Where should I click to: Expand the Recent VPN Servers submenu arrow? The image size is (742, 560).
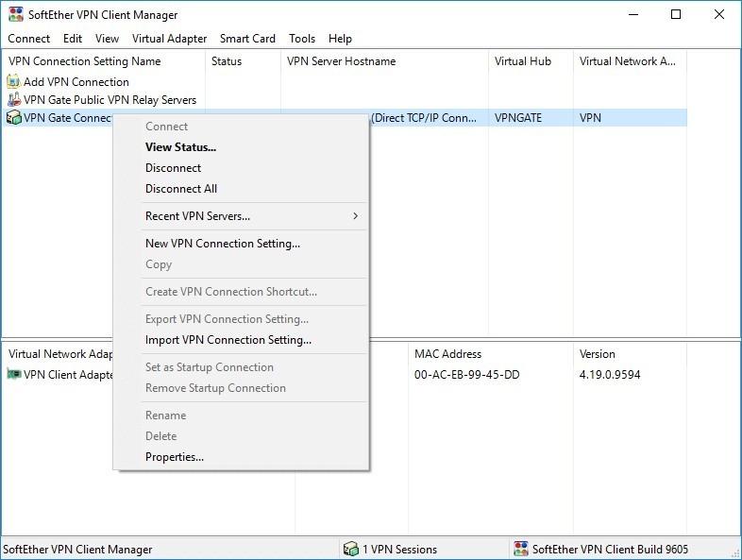coord(355,216)
